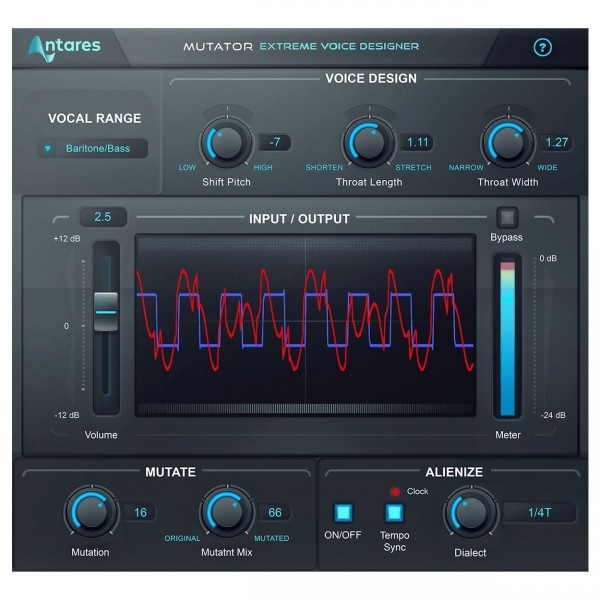
Task: Click the Mutant Mix knob
Action: [x=226, y=512]
